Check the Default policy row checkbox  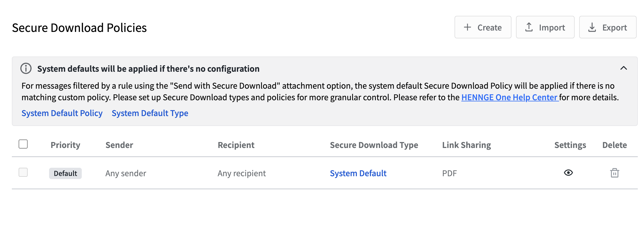coord(23,172)
